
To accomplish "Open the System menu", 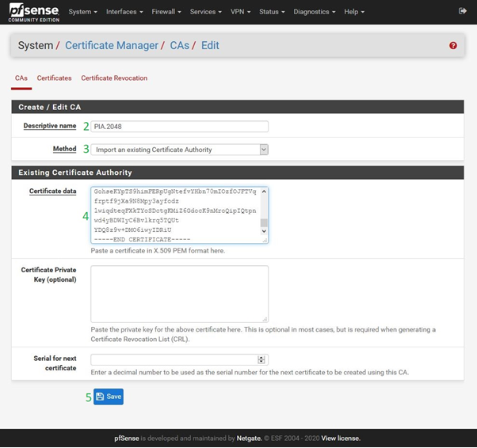I will click(82, 12).
